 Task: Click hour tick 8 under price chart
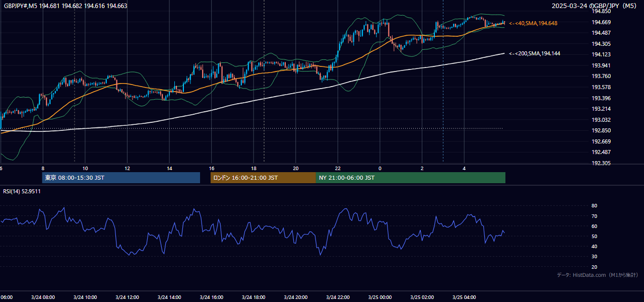(43, 169)
